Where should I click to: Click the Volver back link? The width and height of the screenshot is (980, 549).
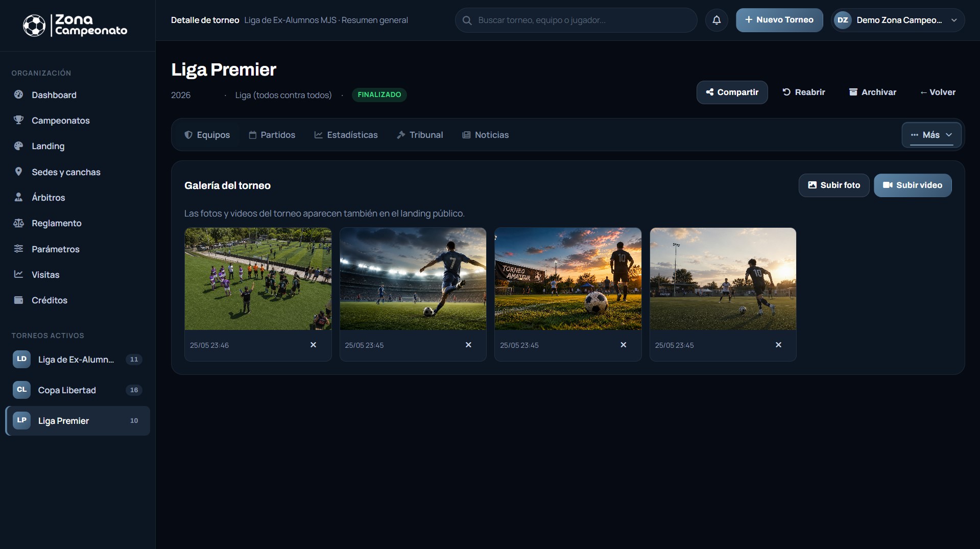coord(938,92)
